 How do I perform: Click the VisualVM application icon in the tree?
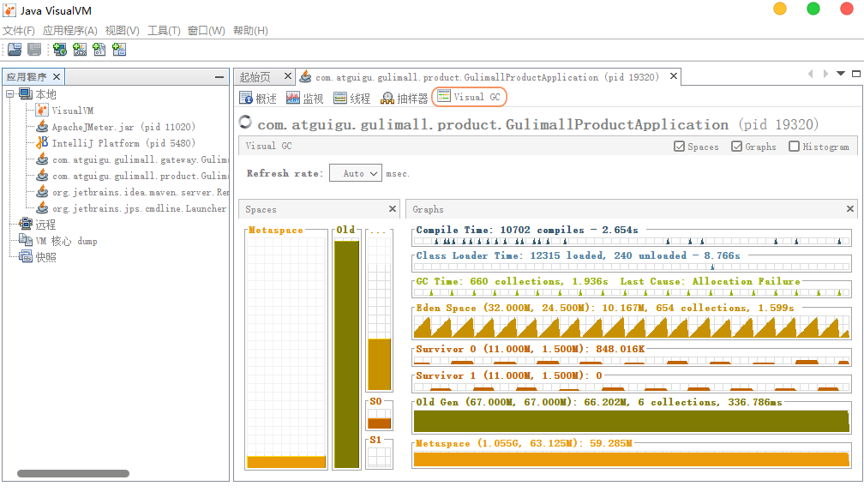tap(43, 111)
